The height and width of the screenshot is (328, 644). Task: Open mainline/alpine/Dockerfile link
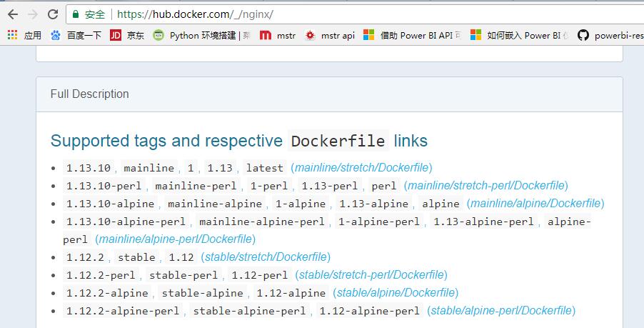pyautogui.click(x=535, y=204)
